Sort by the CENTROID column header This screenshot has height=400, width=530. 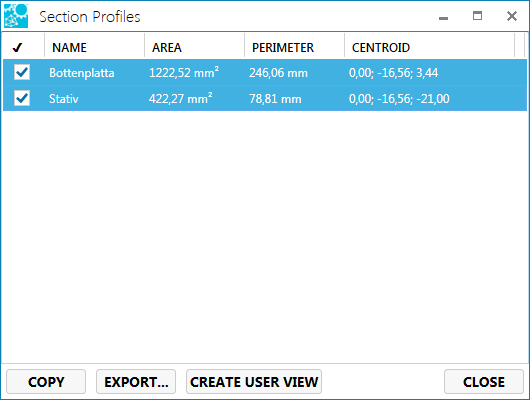tap(381, 47)
